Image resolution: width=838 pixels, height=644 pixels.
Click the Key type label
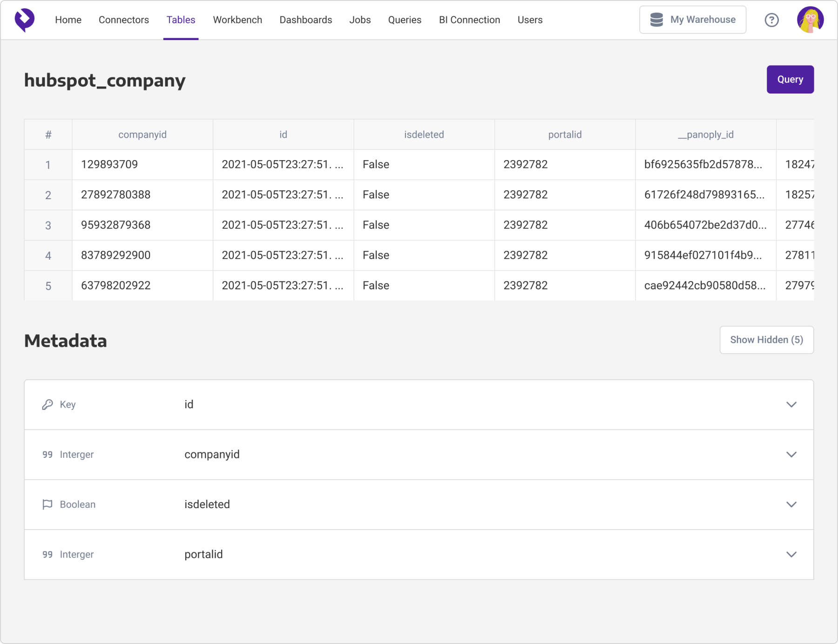tap(68, 404)
